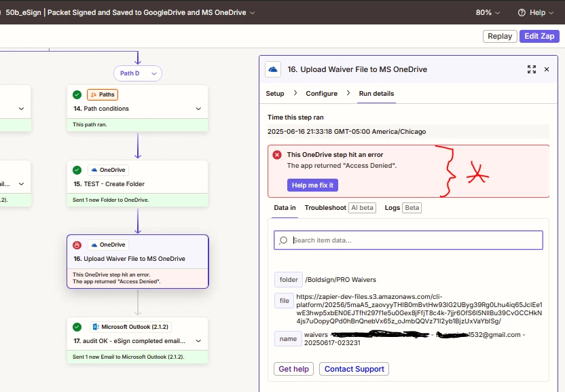Viewport: 565px width, 392px height.
Task: Switch to the Setup tab
Action: [275, 93]
